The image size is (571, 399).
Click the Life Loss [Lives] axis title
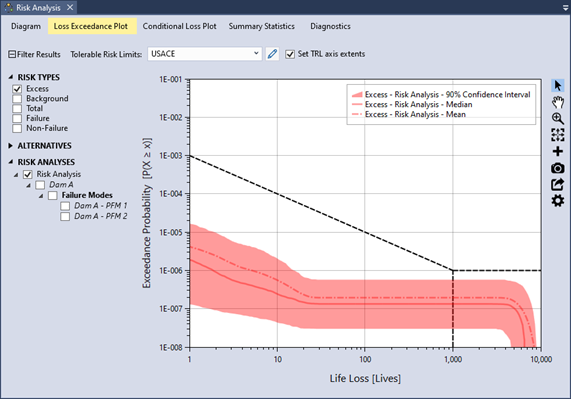coord(365,379)
